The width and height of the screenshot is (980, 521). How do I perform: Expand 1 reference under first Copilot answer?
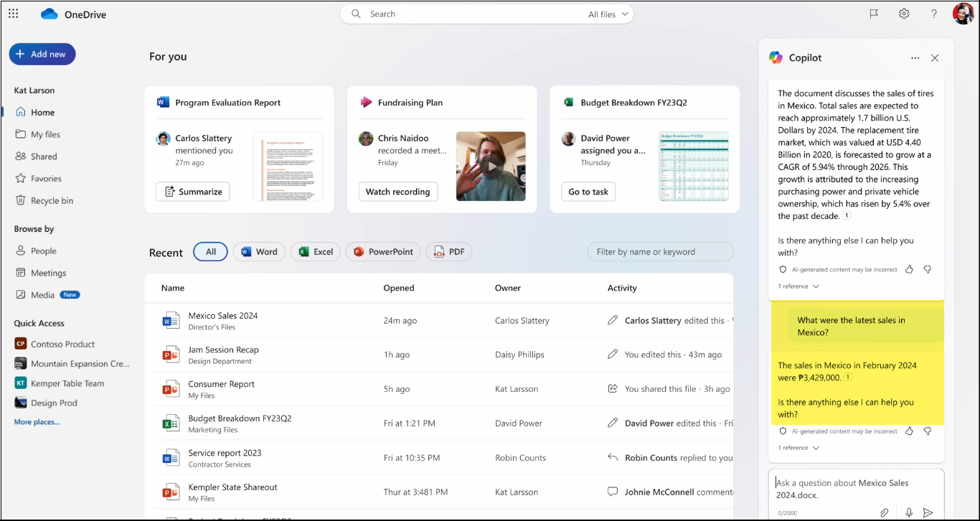click(798, 286)
